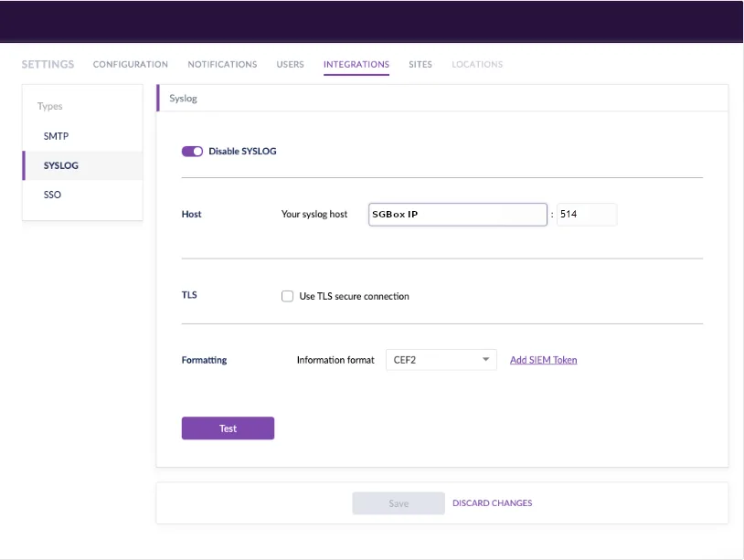Click the syslog host input field
The image size is (744, 560).
[457, 215]
